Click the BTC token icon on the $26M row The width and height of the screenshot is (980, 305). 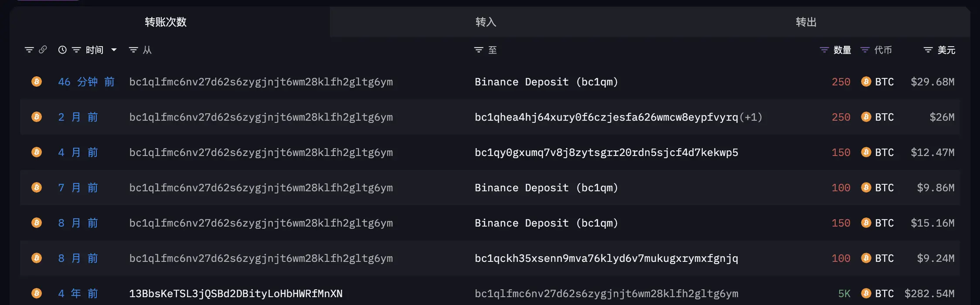[866, 117]
